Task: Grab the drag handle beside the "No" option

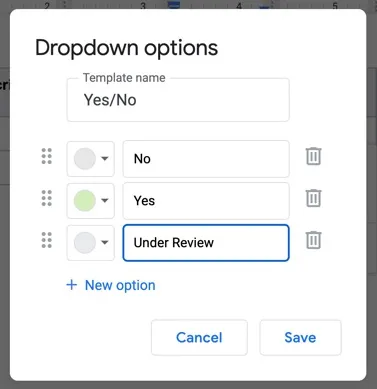Action: (47, 156)
